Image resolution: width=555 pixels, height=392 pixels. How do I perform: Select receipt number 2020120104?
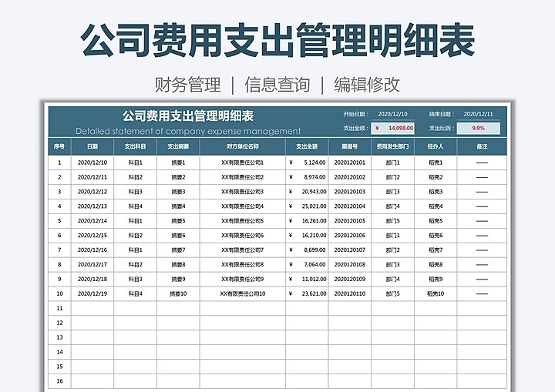point(350,206)
